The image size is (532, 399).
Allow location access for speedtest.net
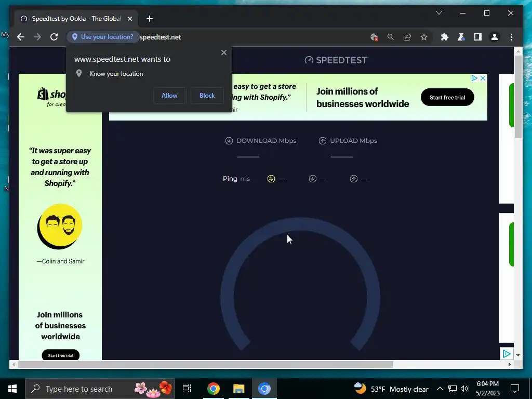[170, 96]
